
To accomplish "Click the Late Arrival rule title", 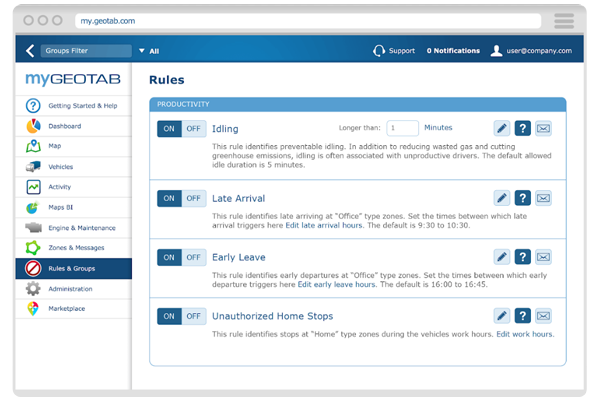I will point(238,198).
